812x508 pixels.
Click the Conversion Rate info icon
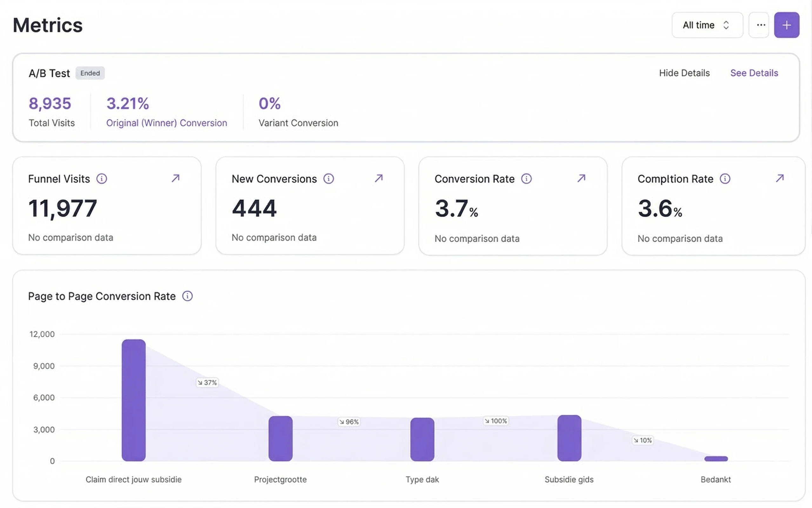[526, 179]
